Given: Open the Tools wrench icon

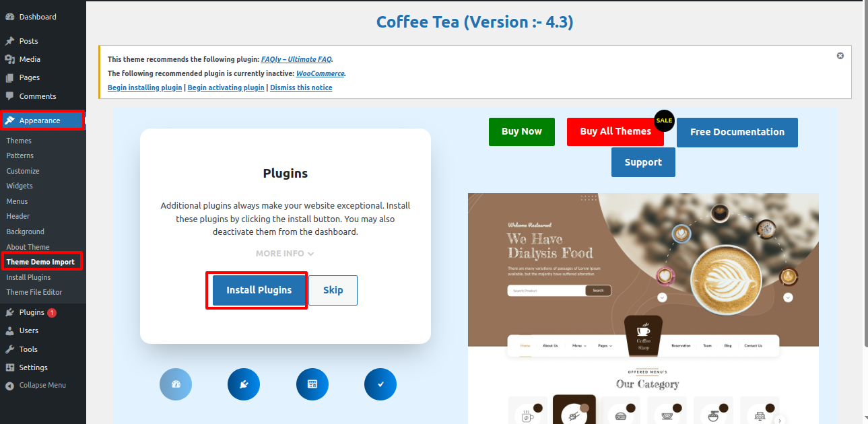Looking at the screenshot, I should [9, 349].
